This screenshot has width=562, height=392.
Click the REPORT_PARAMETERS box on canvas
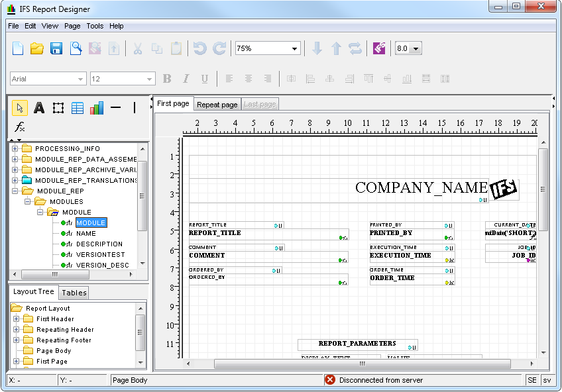[357, 344]
